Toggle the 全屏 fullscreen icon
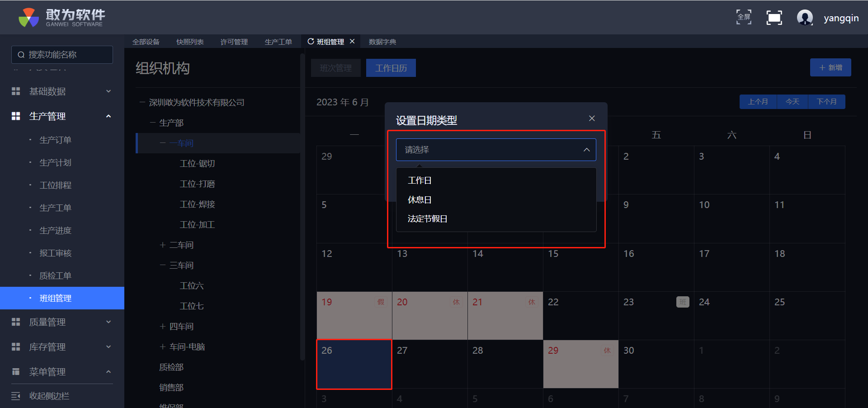This screenshot has width=868, height=408. click(744, 17)
